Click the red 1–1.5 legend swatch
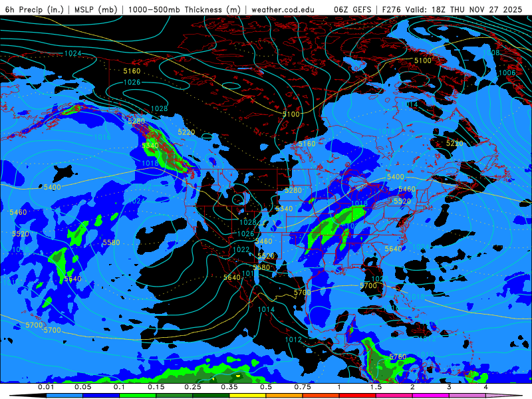 point(358,396)
